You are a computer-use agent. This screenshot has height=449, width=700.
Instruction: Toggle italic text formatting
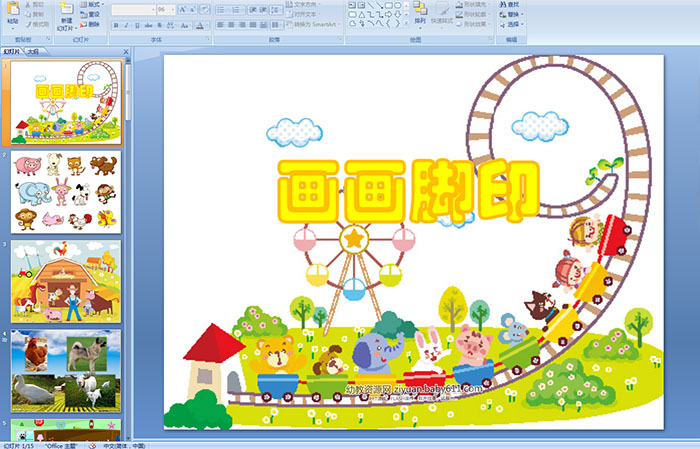point(124,25)
